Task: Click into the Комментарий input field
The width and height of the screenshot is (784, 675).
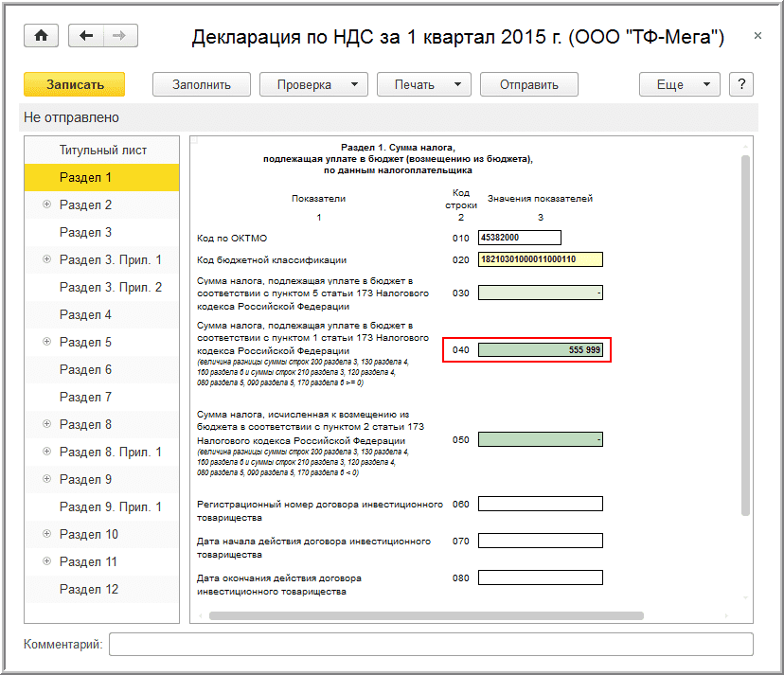Action: tap(431, 644)
